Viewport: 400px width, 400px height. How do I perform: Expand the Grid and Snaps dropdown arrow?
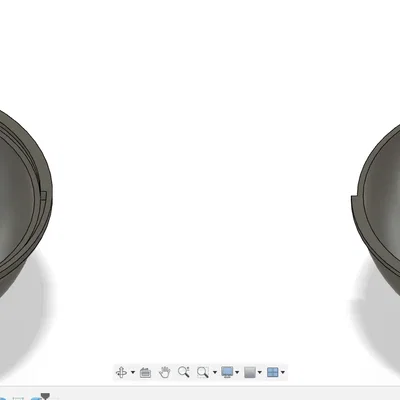(260, 372)
